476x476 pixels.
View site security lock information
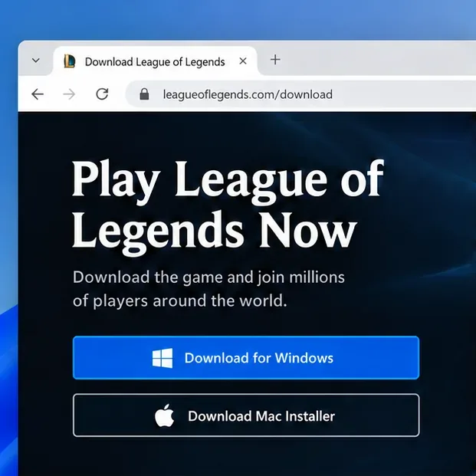click(144, 94)
